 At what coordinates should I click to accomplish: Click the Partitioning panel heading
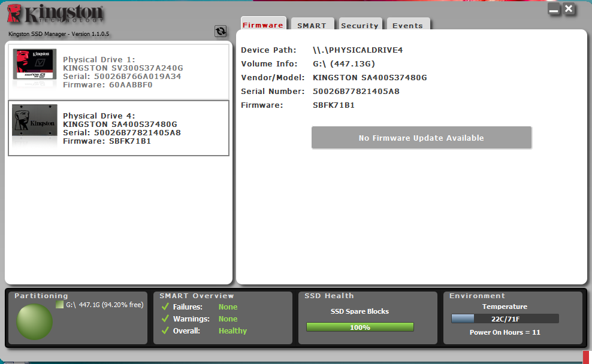(x=41, y=296)
